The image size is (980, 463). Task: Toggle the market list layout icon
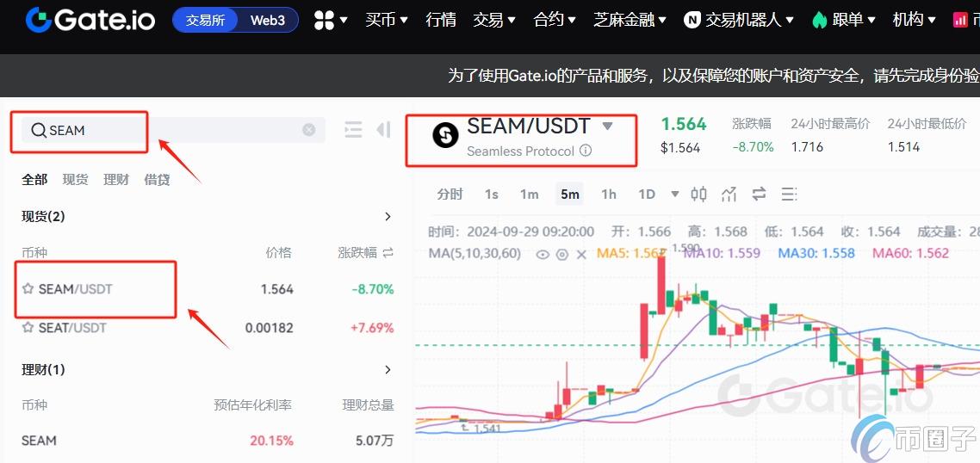click(x=353, y=129)
